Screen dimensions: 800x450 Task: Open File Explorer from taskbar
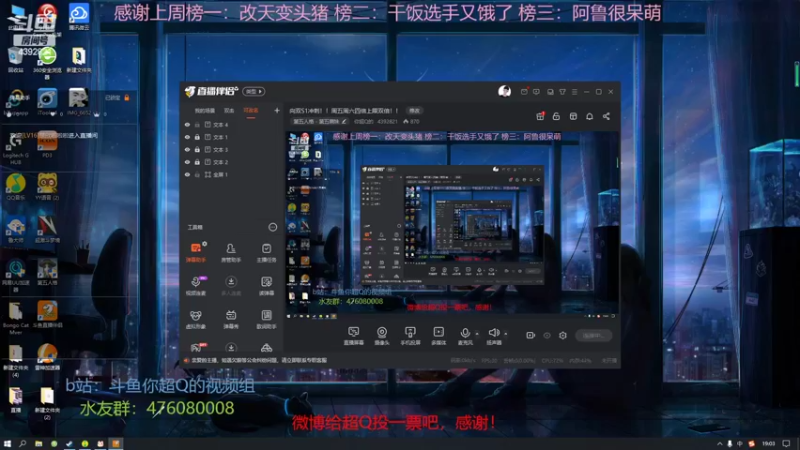click(38, 444)
